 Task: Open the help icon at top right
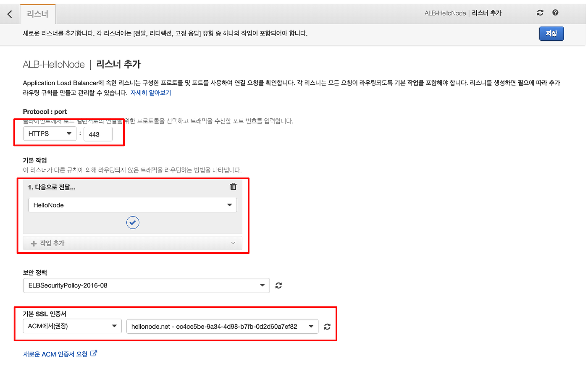pyautogui.click(x=555, y=13)
